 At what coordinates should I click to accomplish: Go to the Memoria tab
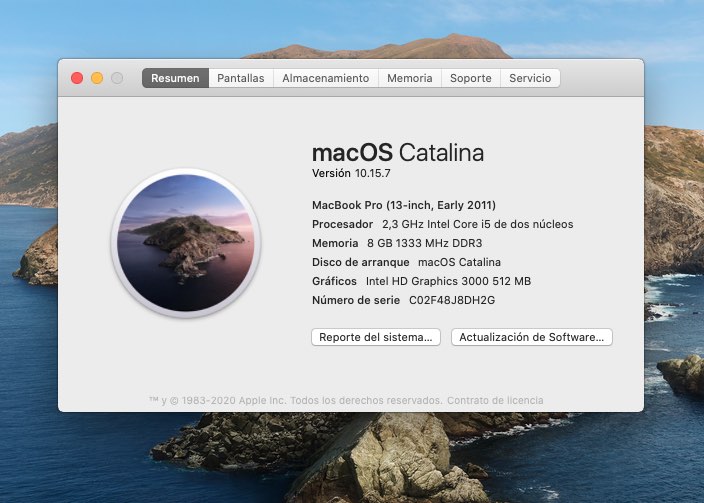coord(410,78)
